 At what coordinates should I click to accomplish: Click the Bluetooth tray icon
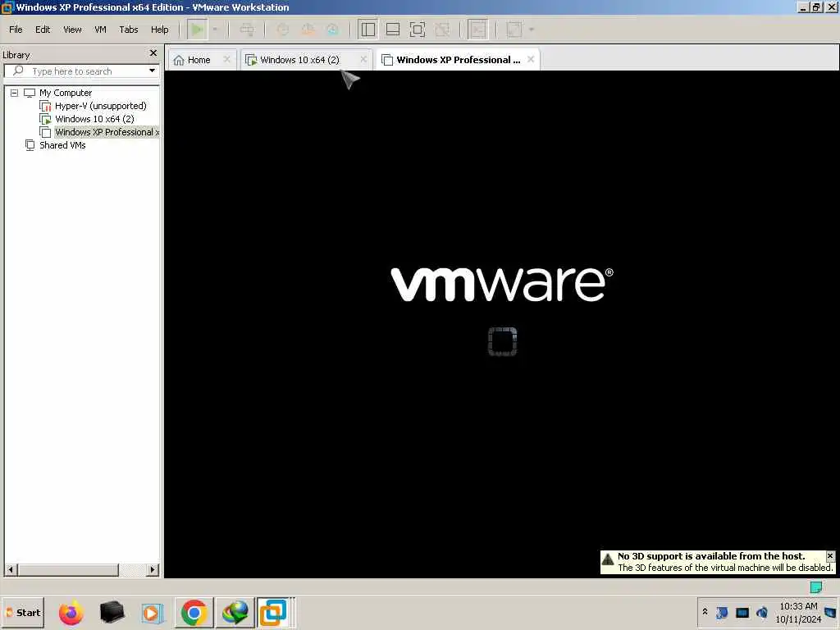(x=722, y=612)
